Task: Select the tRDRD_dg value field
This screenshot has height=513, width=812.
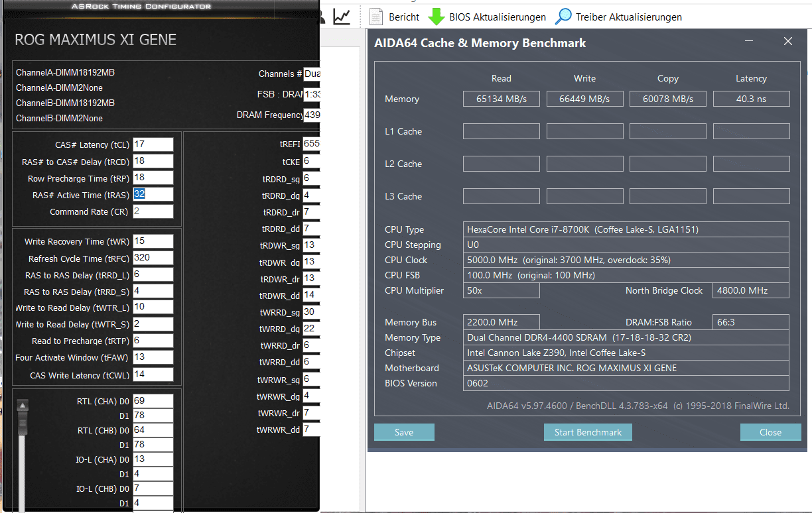Action: (x=311, y=196)
